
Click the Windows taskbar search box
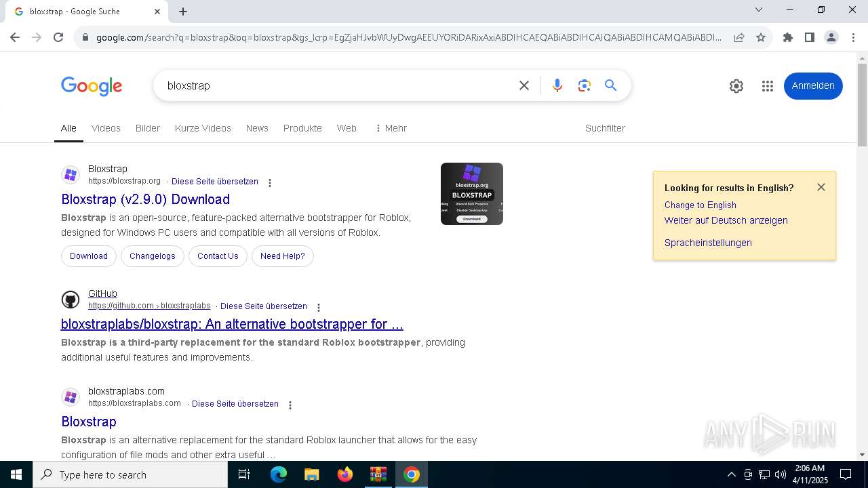130,474
